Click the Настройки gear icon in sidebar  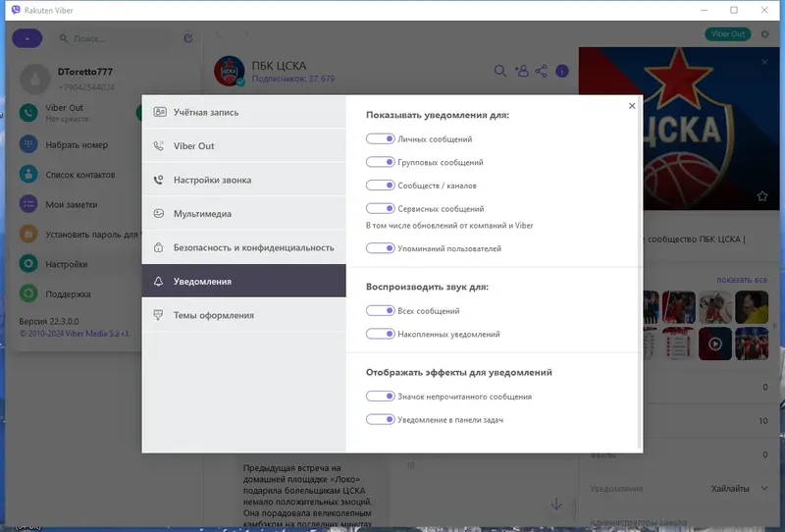28,263
